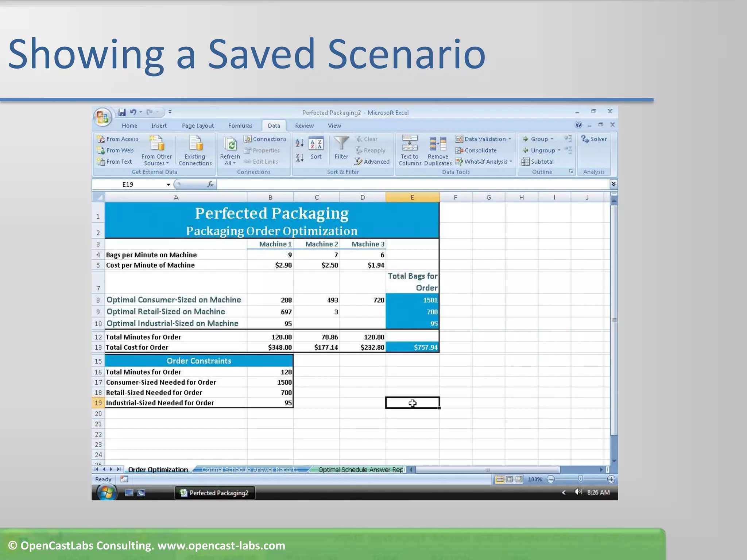Switch to Page Break Preview icon
This screenshot has width=747, height=560.
[x=519, y=479]
